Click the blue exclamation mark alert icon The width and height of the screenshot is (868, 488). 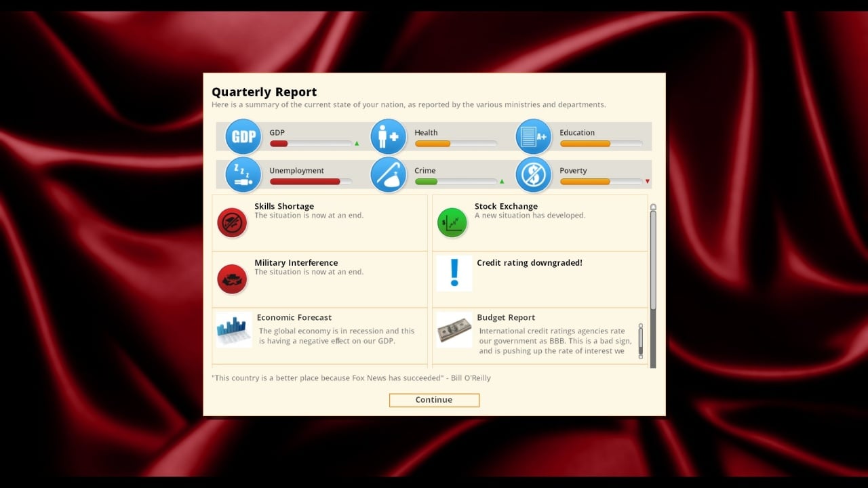[x=454, y=273]
